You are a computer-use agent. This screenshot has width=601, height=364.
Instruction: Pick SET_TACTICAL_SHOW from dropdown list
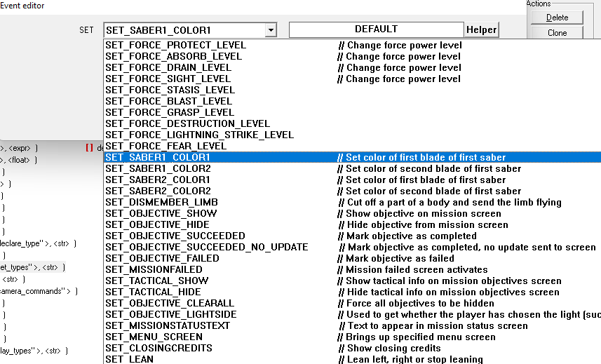pos(352,281)
